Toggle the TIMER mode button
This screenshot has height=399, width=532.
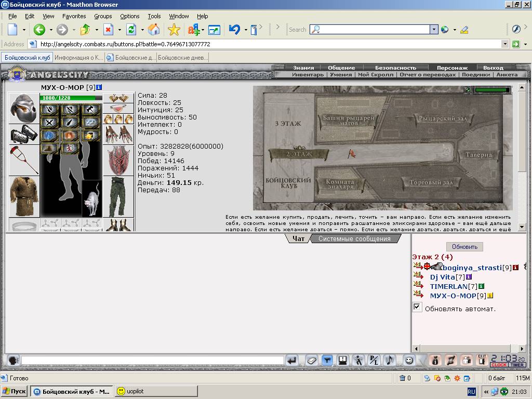point(517,365)
